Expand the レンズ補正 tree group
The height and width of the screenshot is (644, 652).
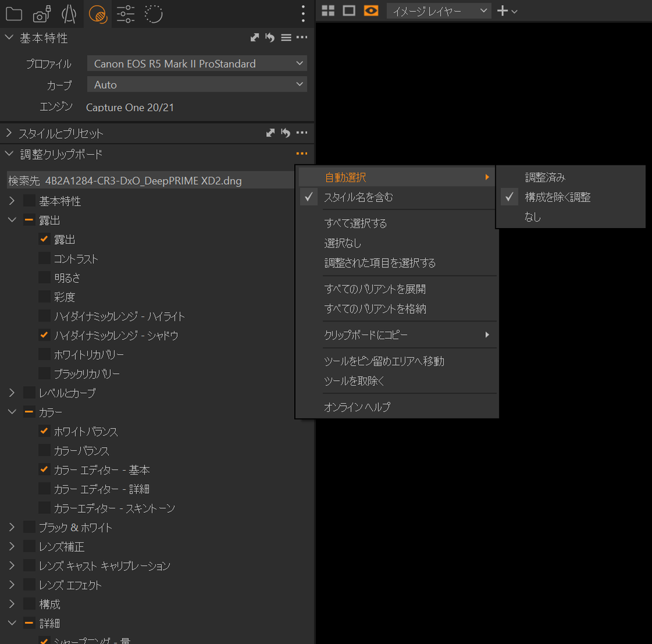(x=11, y=547)
